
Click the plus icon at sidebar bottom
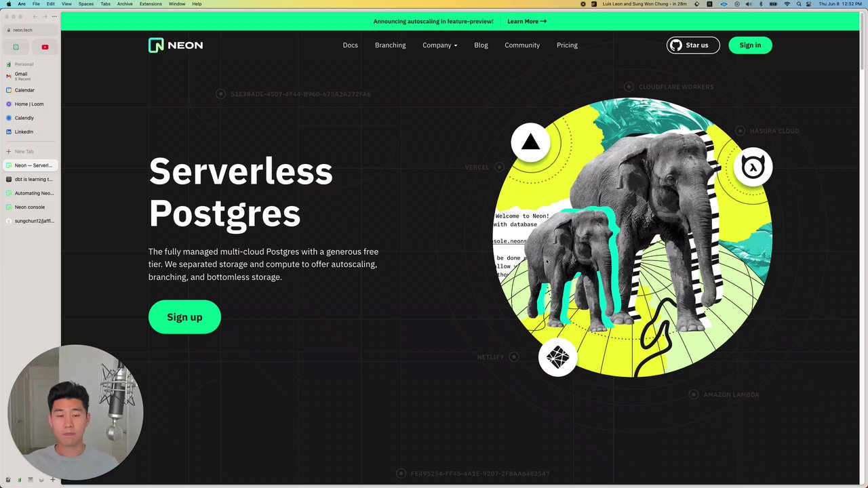pos(53,480)
